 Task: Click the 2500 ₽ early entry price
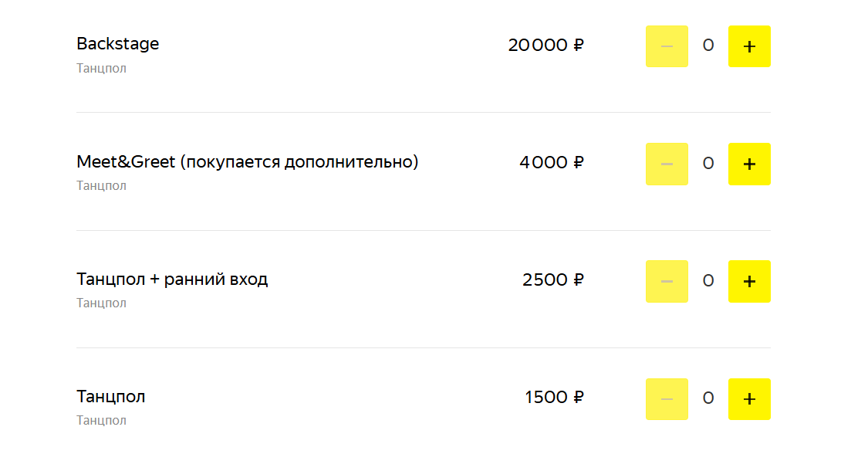tap(552, 280)
